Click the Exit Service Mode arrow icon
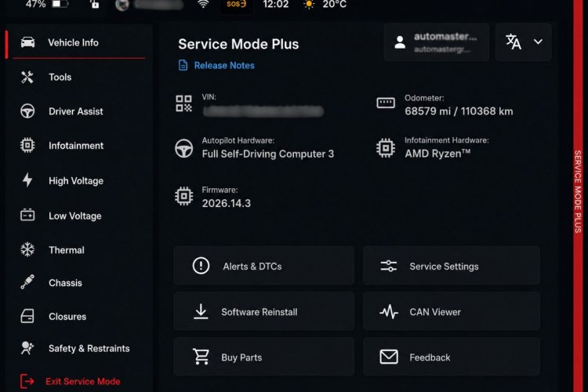The height and width of the screenshot is (392, 588). click(x=27, y=381)
